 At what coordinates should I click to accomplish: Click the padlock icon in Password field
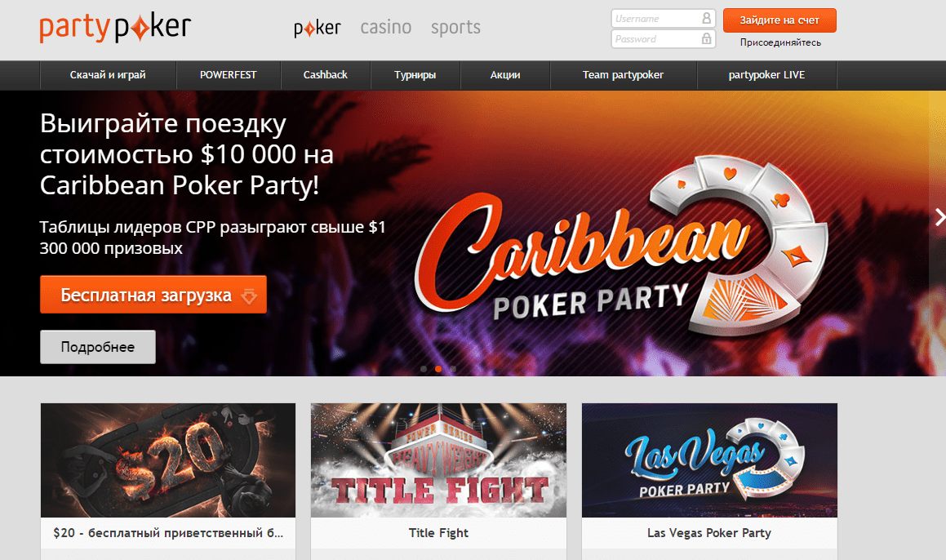[706, 38]
